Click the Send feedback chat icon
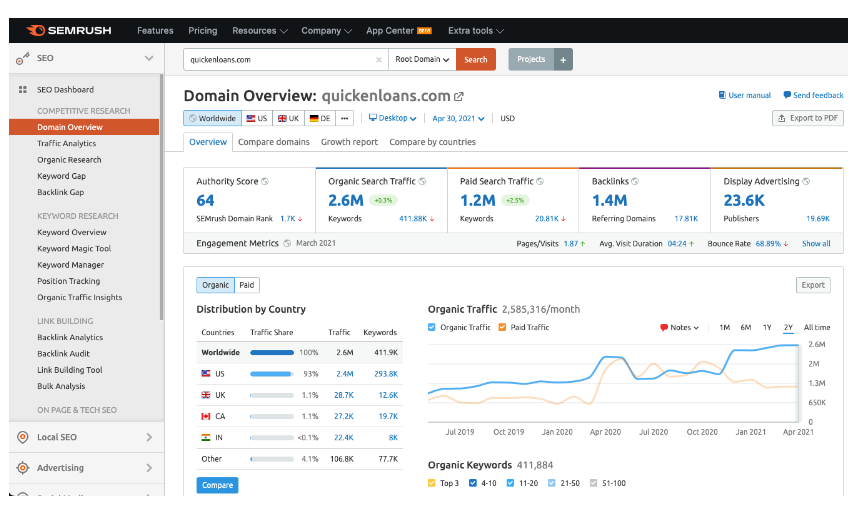This screenshot has height=510, width=855. pyautogui.click(x=787, y=95)
